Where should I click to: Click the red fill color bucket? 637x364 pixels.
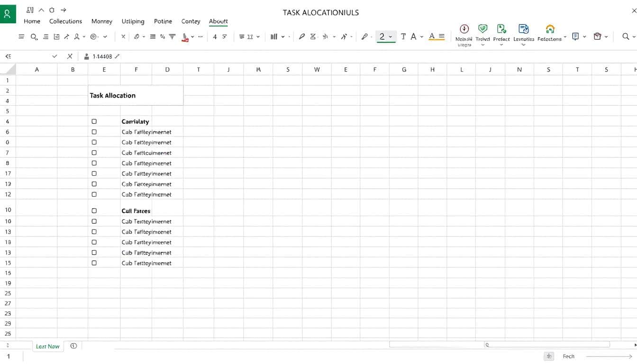click(x=185, y=37)
